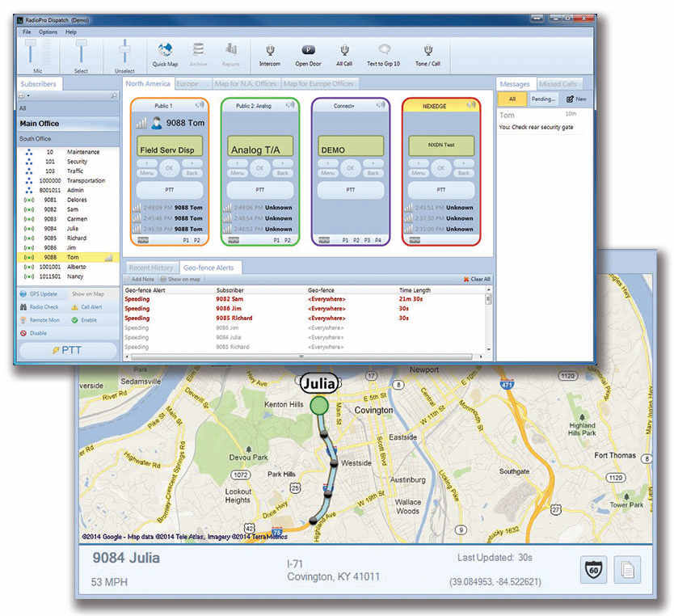The image size is (674, 616).
Task: Open keypad on the NEXEDGE radio
Action: (415, 240)
